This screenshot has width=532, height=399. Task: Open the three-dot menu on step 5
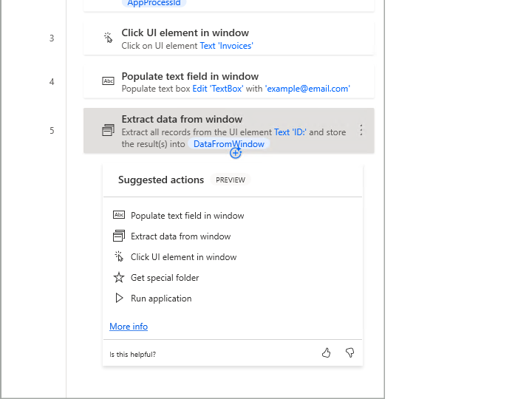(x=361, y=130)
